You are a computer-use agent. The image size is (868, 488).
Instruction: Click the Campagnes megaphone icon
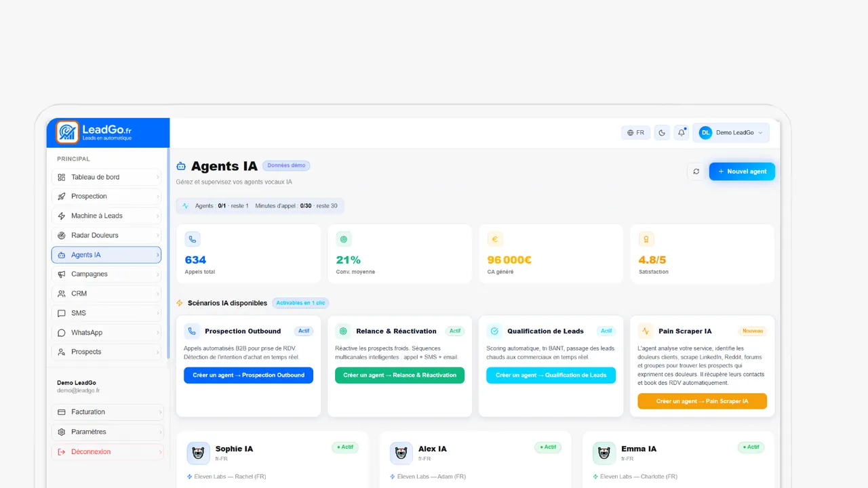tap(62, 274)
